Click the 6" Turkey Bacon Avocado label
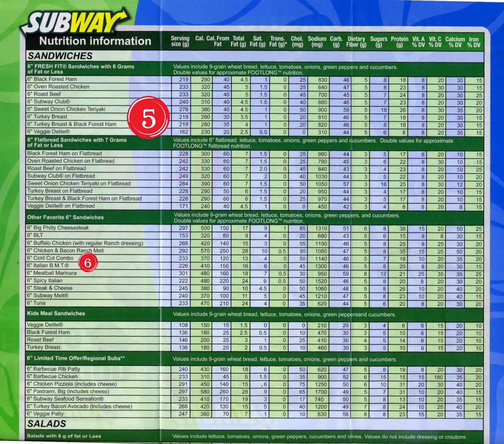 [79, 407]
